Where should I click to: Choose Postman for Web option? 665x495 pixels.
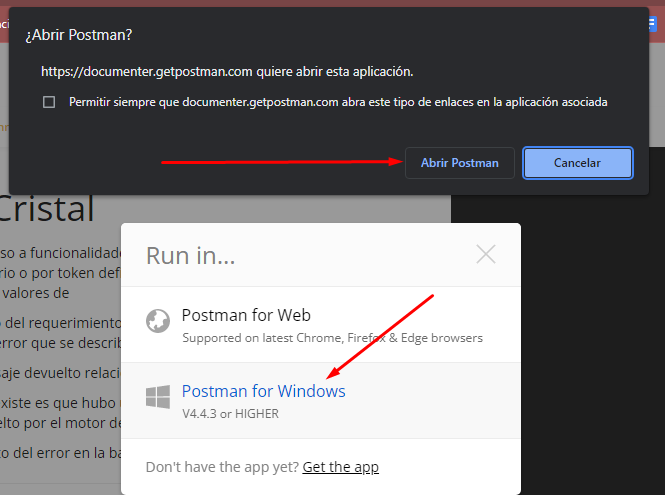(x=321, y=325)
